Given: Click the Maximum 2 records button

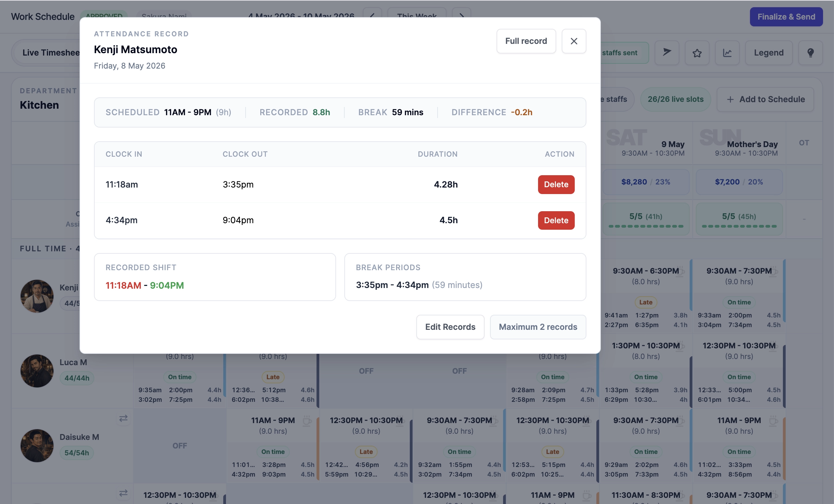Looking at the screenshot, I should (x=538, y=327).
